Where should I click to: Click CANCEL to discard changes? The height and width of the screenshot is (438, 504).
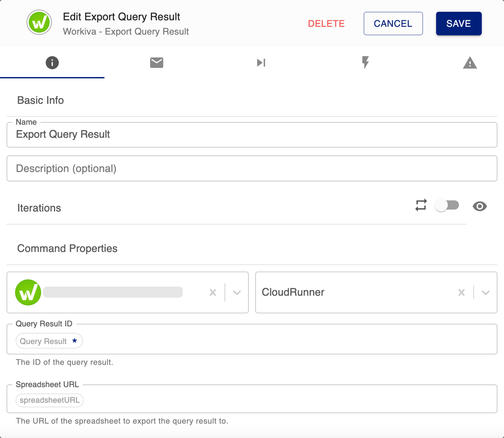[x=393, y=23]
